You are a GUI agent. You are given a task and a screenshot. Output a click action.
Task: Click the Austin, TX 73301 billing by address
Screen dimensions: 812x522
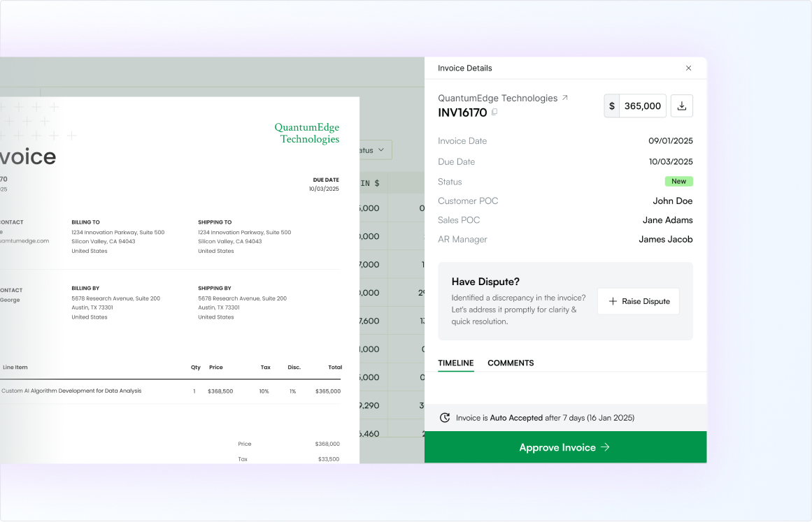point(92,307)
